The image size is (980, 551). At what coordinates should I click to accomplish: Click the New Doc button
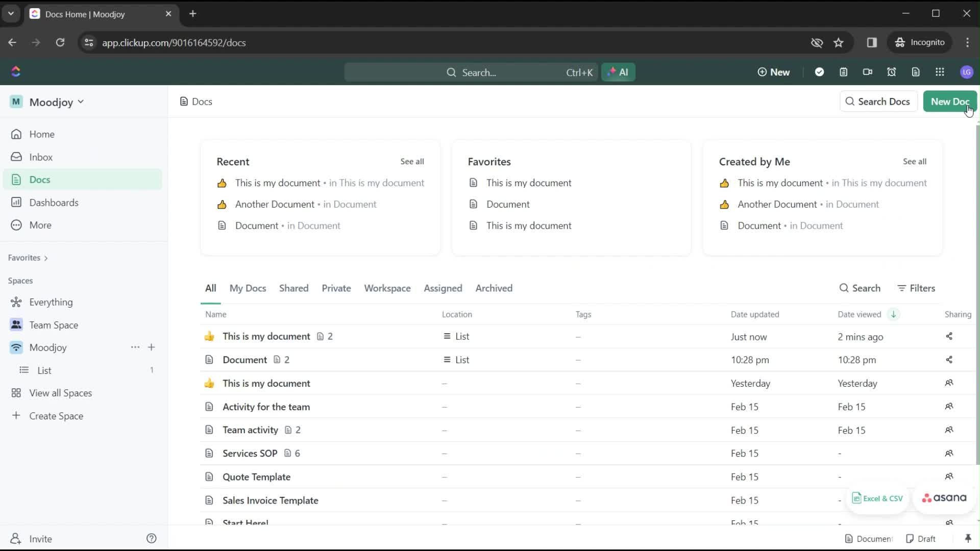[950, 102]
